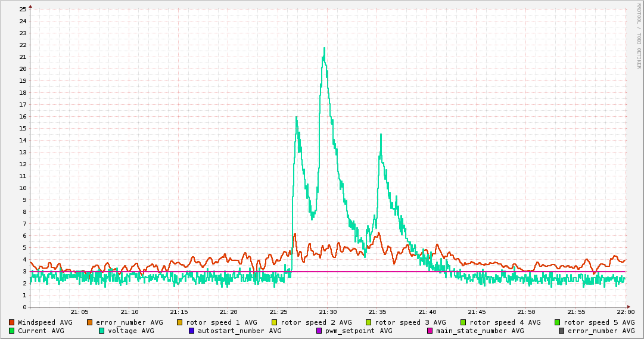Click the orange error_number AVG legend swatch
The image size is (644, 339).
click(90, 322)
